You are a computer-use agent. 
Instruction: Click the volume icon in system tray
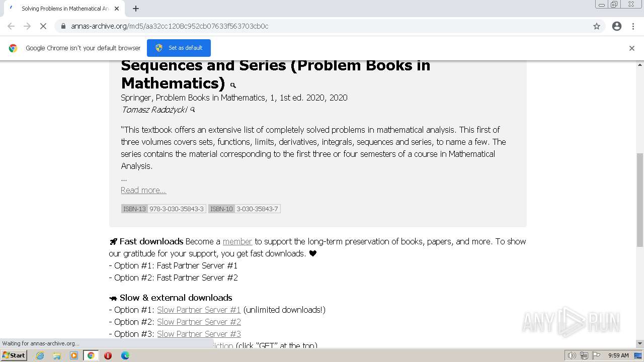coord(572,355)
